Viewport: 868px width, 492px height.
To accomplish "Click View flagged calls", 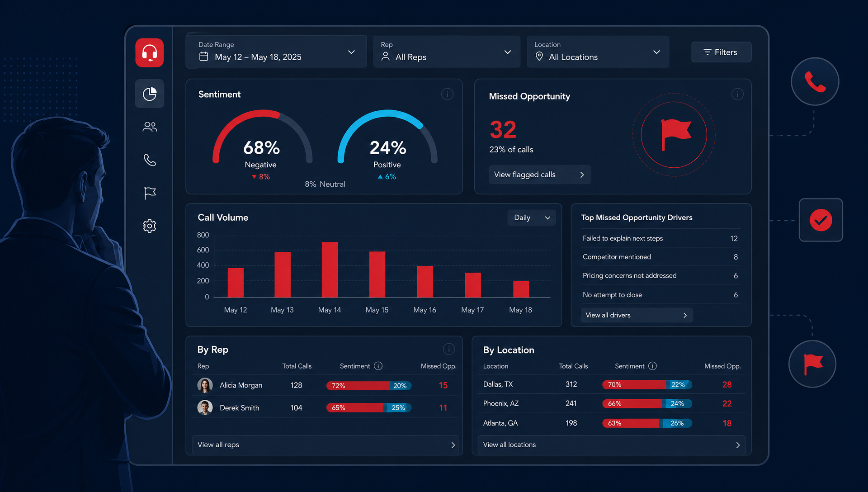I will [x=540, y=175].
